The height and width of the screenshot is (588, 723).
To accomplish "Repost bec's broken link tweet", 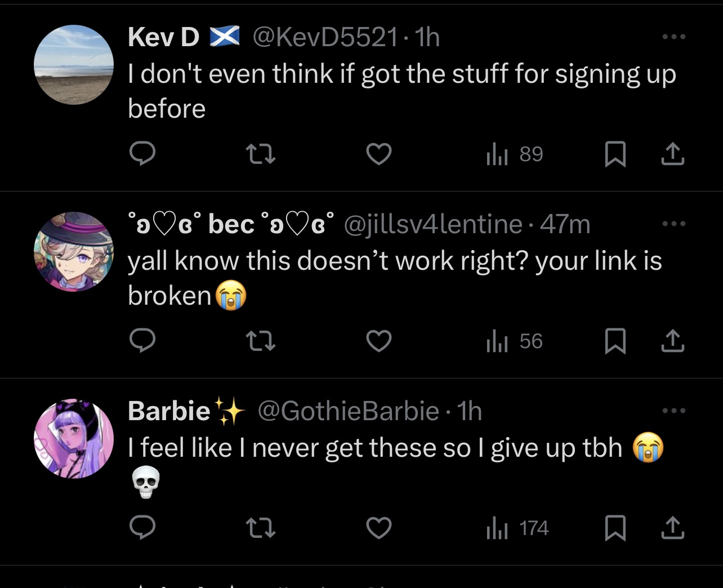I will [x=261, y=340].
